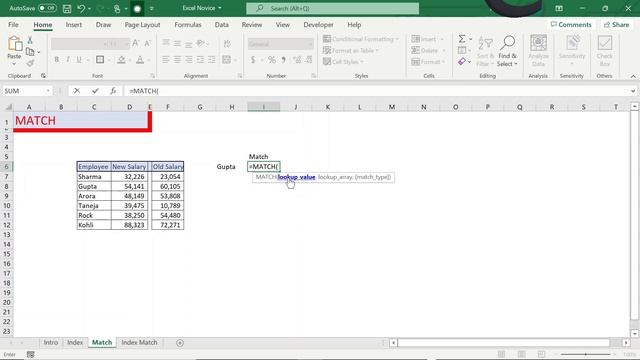Click the Cut scissors icon
Image resolution: width=640 pixels, height=360 pixels.
[30, 40]
